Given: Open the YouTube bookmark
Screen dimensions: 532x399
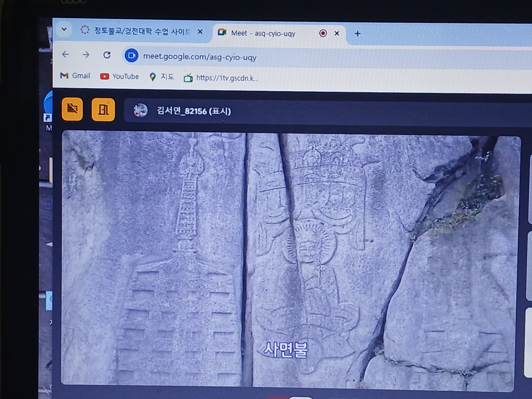Looking at the screenshot, I should point(120,77).
